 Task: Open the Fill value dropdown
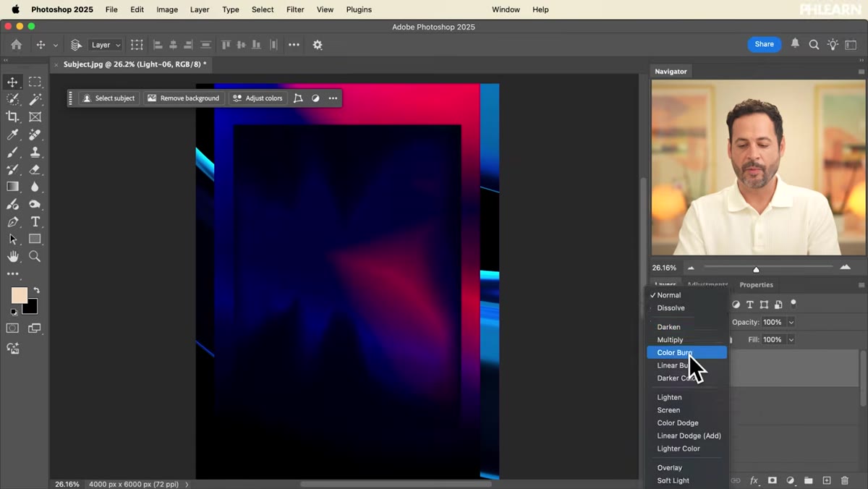tap(791, 339)
